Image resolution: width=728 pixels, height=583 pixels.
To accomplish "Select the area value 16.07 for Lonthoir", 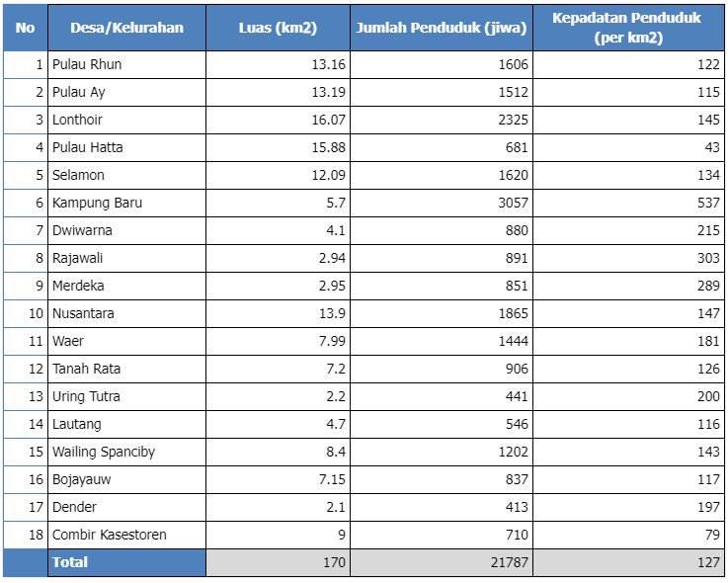I will (x=328, y=120).
